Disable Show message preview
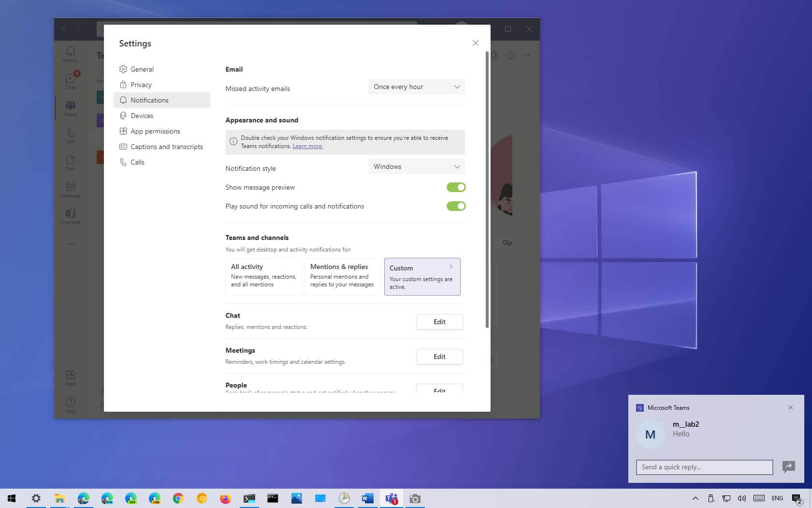This screenshot has width=812, height=508. pyautogui.click(x=456, y=187)
